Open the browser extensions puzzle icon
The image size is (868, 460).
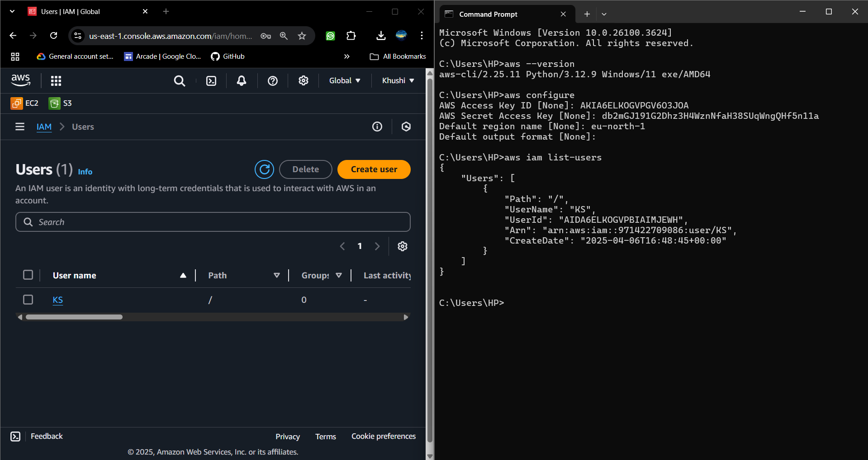tap(351, 36)
